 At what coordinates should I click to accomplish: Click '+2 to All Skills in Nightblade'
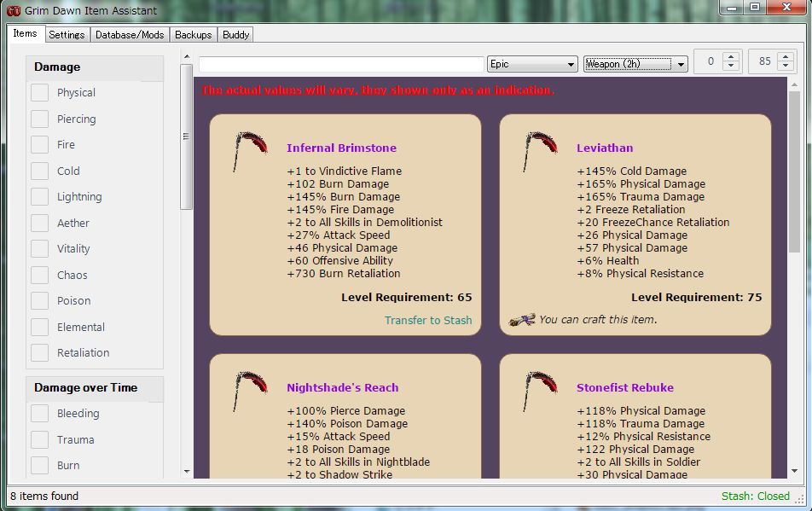click(358, 462)
